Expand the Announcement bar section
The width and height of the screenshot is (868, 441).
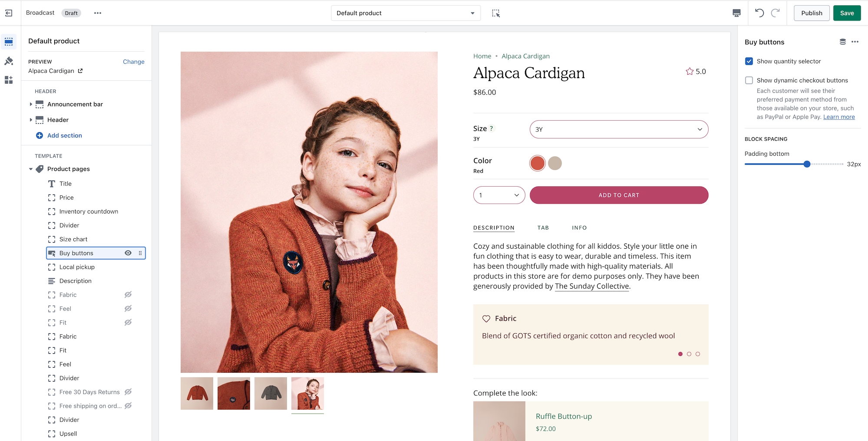click(x=31, y=104)
